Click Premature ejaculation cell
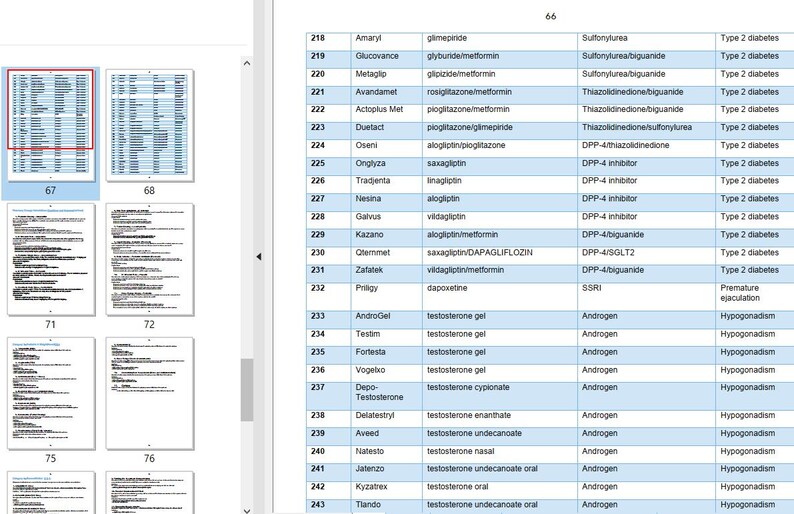794x514 pixels. pos(755,296)
